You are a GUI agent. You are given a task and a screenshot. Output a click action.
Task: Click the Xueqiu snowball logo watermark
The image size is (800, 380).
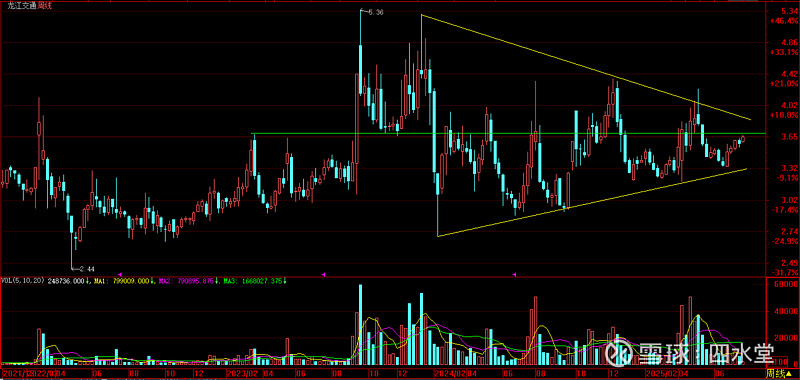tap(618, 353)
